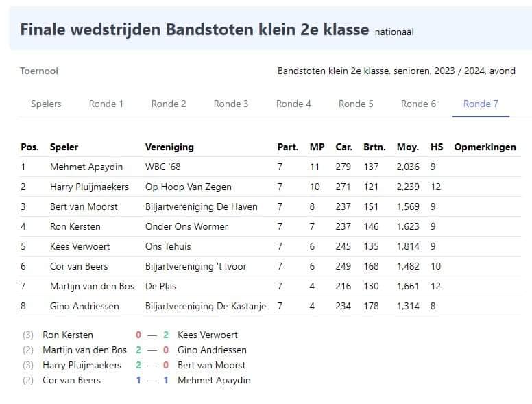Open tournament link Bandstoten klein 2e klasse senioren
Screen dimensions: 532x404
point(396,71)
